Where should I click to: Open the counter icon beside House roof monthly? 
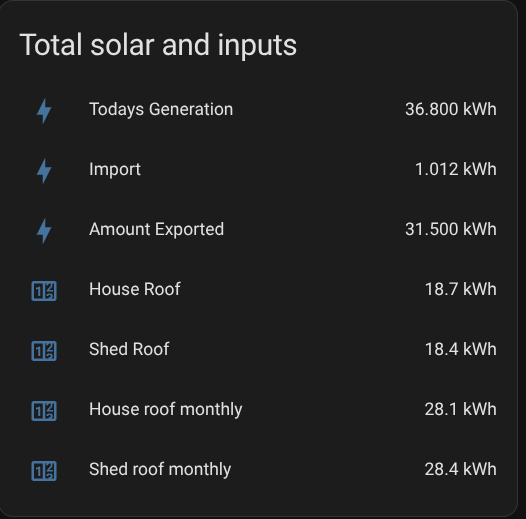click(x=44, y=411)
